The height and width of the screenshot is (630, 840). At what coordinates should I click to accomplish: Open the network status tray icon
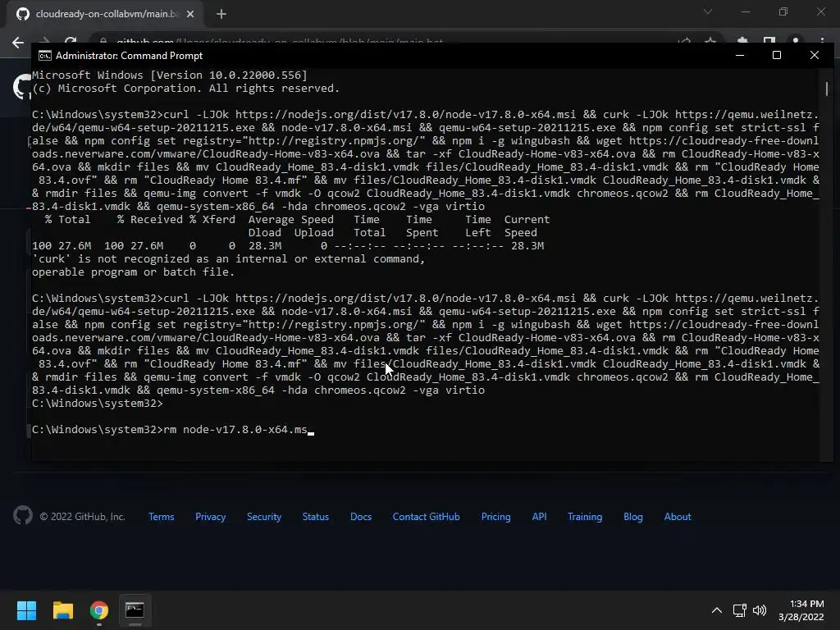(x=739, y=610)
